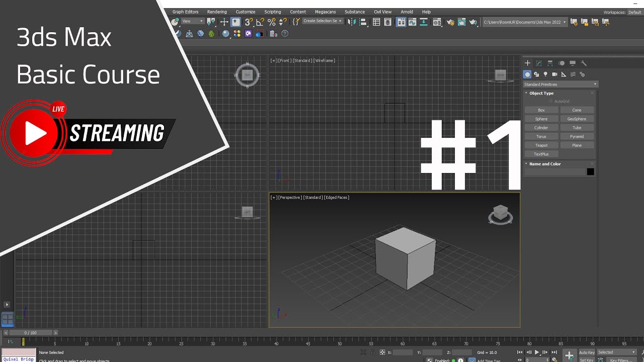Toggle Angle Snap in toolbar

click(x=260, y=22)
